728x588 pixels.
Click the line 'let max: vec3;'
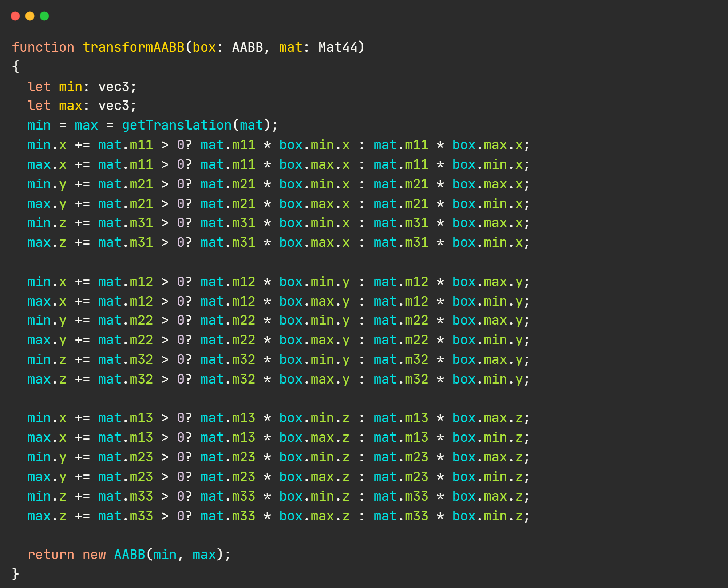coord(82,106)
